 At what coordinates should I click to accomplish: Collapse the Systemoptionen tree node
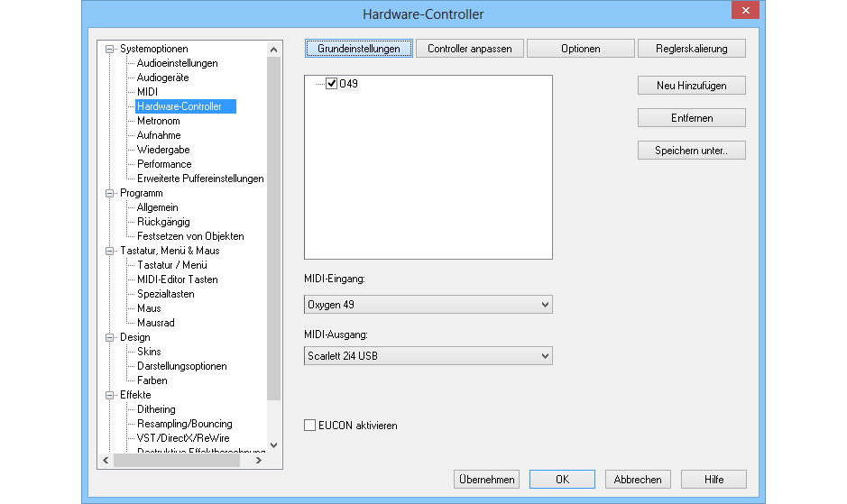tap(111, 49)
